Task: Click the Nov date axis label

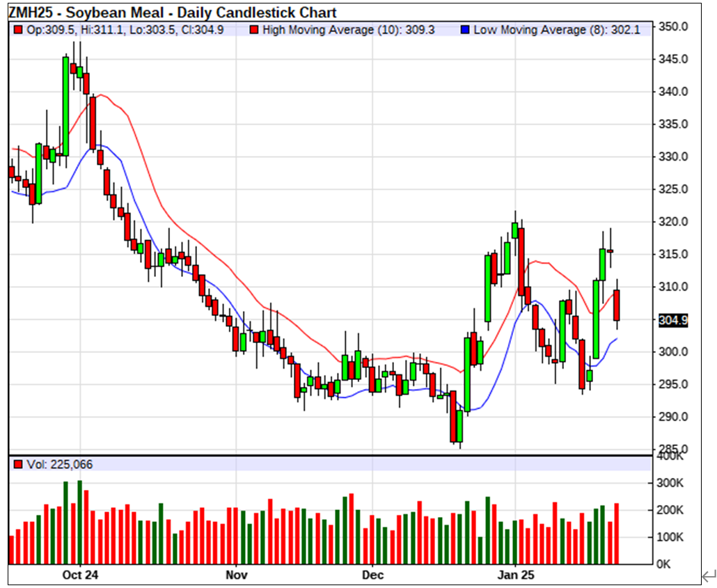Action: [x=237, y=575]
